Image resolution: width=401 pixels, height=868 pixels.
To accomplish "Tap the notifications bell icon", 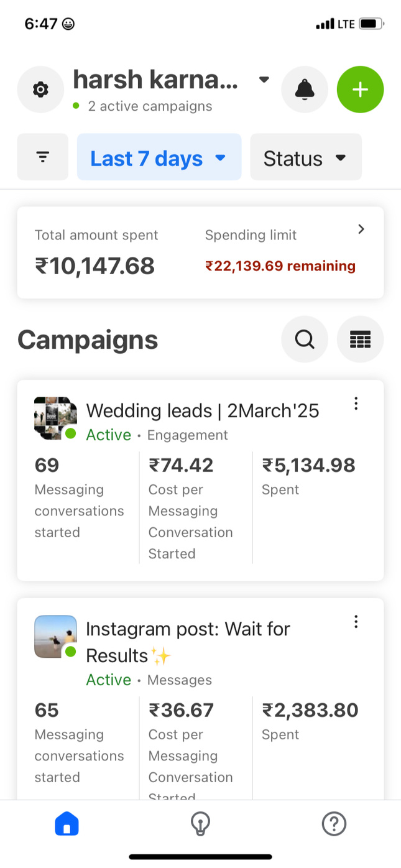I will point(305,90).
